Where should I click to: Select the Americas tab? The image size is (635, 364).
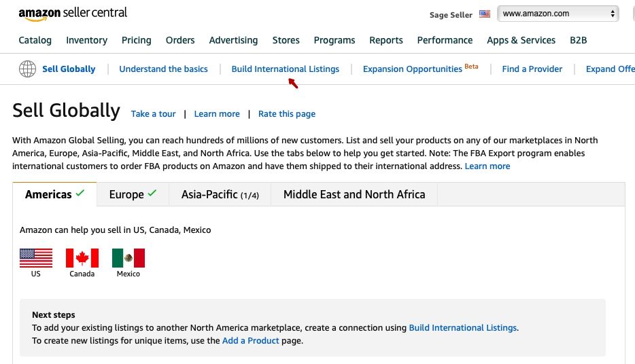(x=54, y=194)
